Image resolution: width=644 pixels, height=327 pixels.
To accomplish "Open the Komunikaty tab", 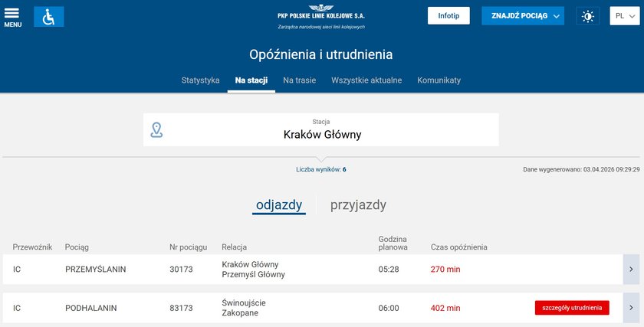I will tap(439, 80).
